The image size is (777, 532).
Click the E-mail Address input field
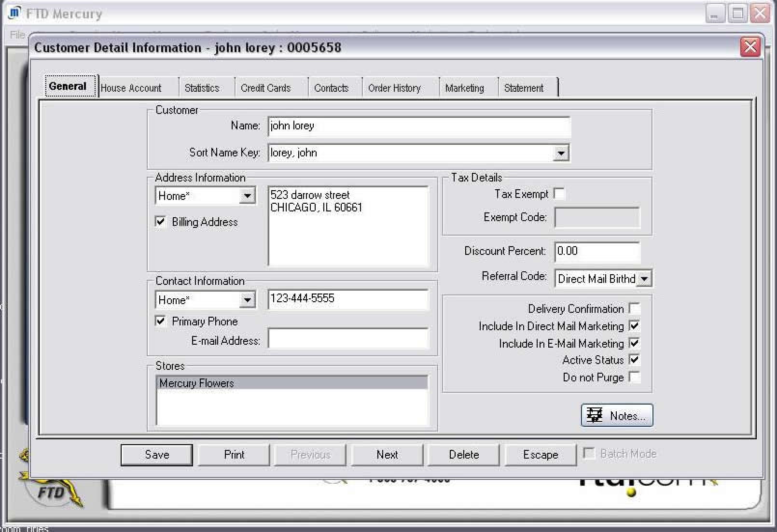pyautogui.click(x=348, y=339)
